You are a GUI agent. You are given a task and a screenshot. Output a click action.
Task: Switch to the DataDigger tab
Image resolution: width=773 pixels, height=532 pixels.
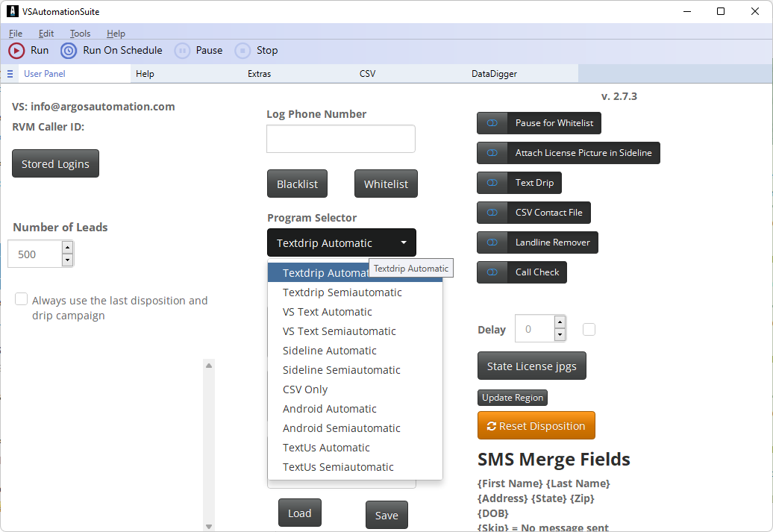494,74
